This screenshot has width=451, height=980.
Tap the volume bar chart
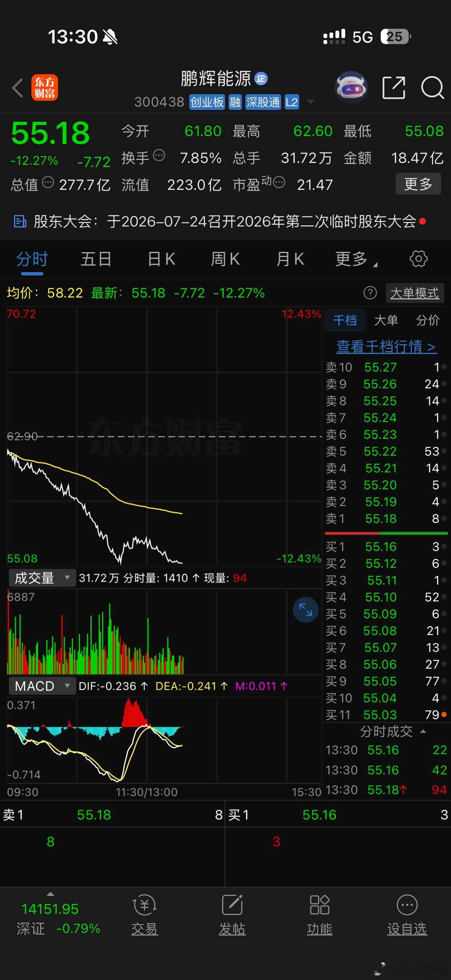pos(165,632)
